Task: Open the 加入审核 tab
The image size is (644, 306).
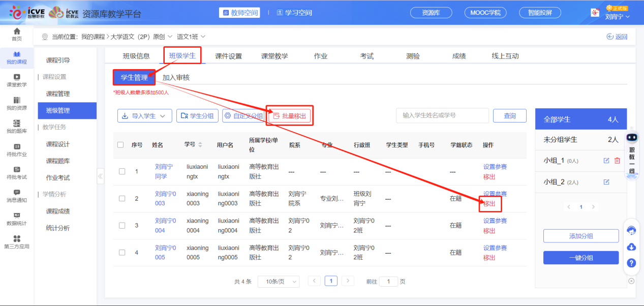Action: (176, 78)
